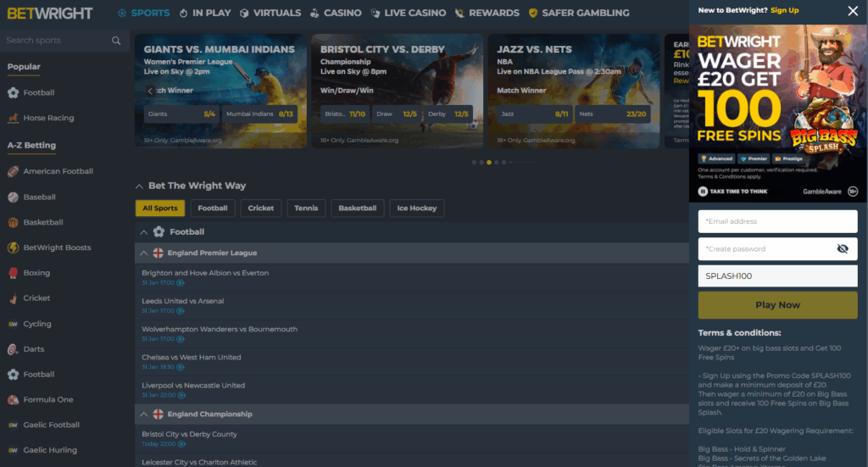Click the Formula One sidebar icon

[x=13, y=400]
